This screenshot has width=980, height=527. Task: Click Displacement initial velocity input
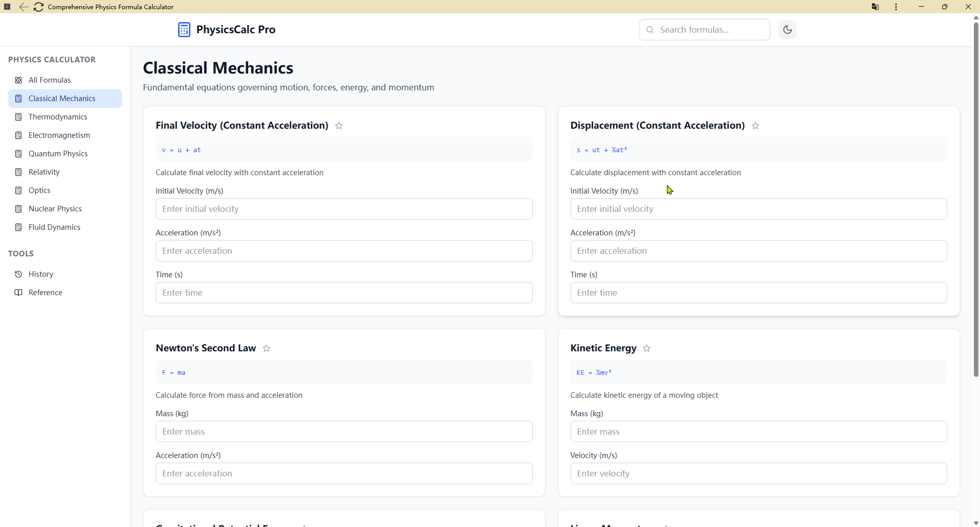click(758, 209)
